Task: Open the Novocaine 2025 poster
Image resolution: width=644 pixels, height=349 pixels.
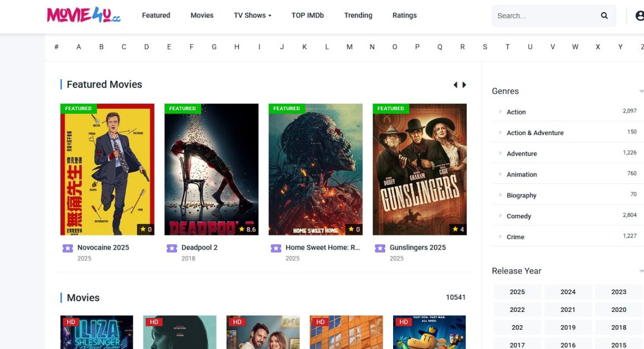Action: [107, 170]
